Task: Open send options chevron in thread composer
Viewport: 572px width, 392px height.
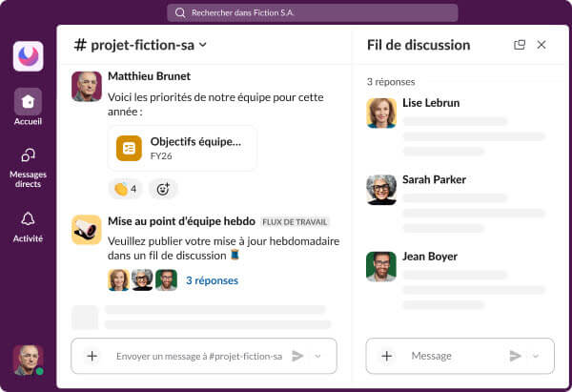Action: pos(536,356)
